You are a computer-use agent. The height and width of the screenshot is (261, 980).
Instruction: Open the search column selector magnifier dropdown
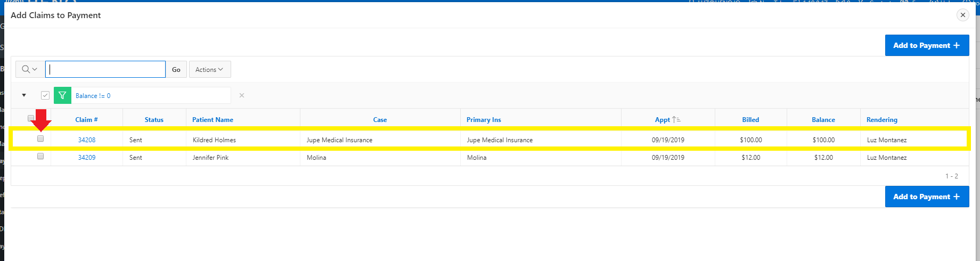(30, 69)
